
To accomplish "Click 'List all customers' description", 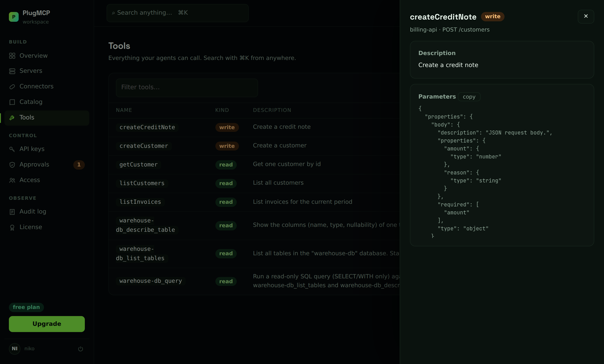I will pos(278,183).
